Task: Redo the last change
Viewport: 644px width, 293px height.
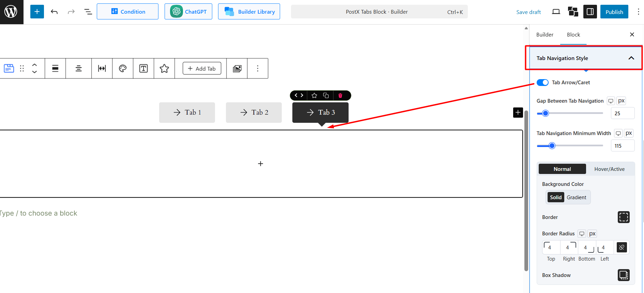Action: point(71,12)
